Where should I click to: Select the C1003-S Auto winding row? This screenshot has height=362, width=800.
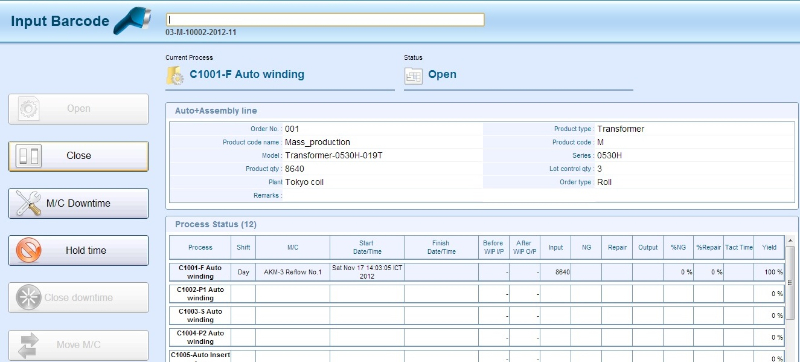tap(477, 316)
